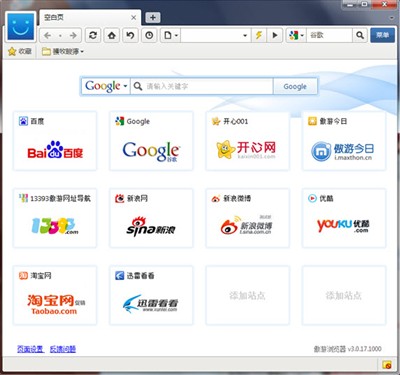This screenshot has height=375, width=400.
Task: Open the Baidu quick dial thumbnail
Action: point(55,141)
